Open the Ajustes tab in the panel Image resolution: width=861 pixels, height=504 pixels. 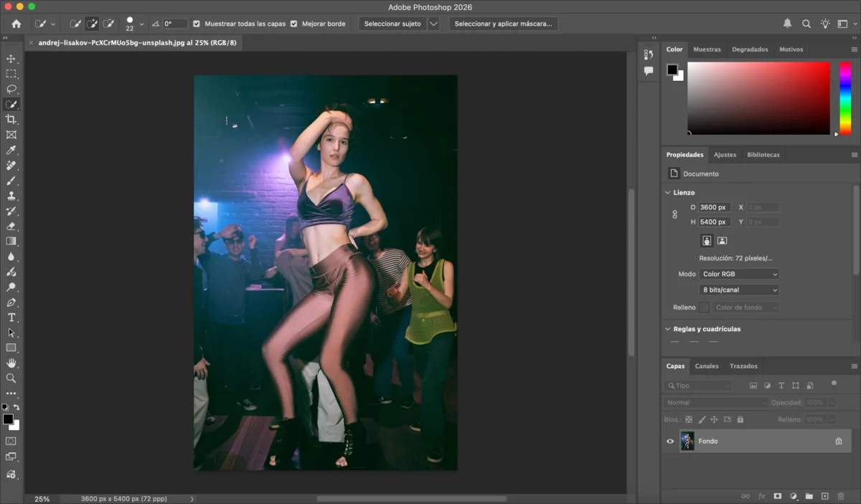pos(725,154)
